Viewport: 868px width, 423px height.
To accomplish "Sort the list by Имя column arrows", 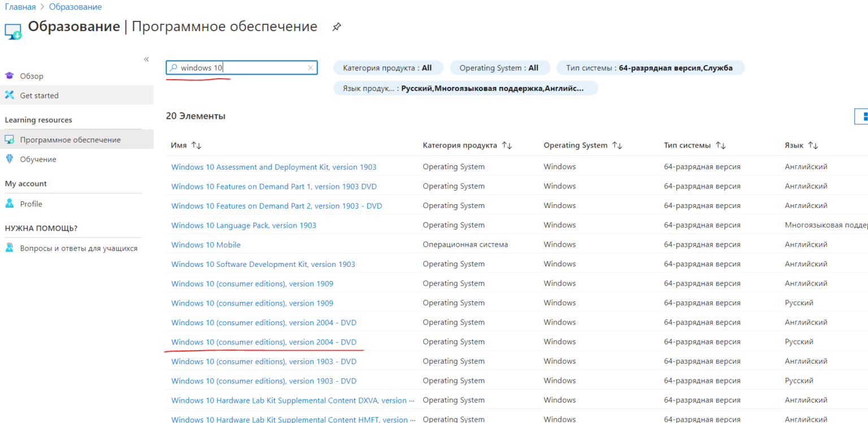I will (197, 145).
